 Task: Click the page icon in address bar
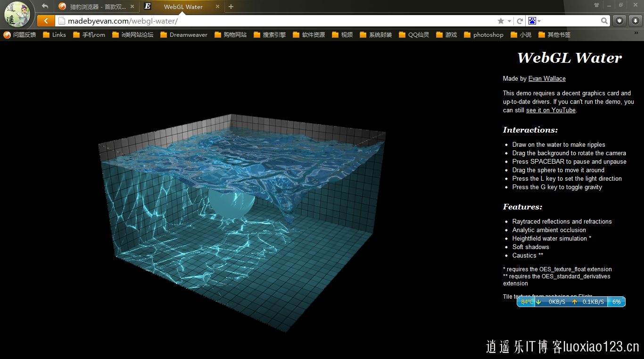point(61,21)
